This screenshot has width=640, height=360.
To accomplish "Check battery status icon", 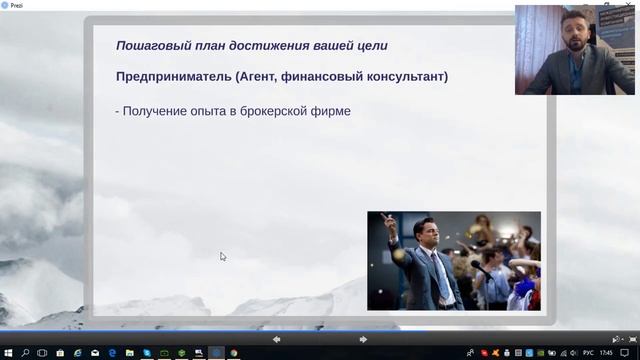I will (x=552, y=353).
